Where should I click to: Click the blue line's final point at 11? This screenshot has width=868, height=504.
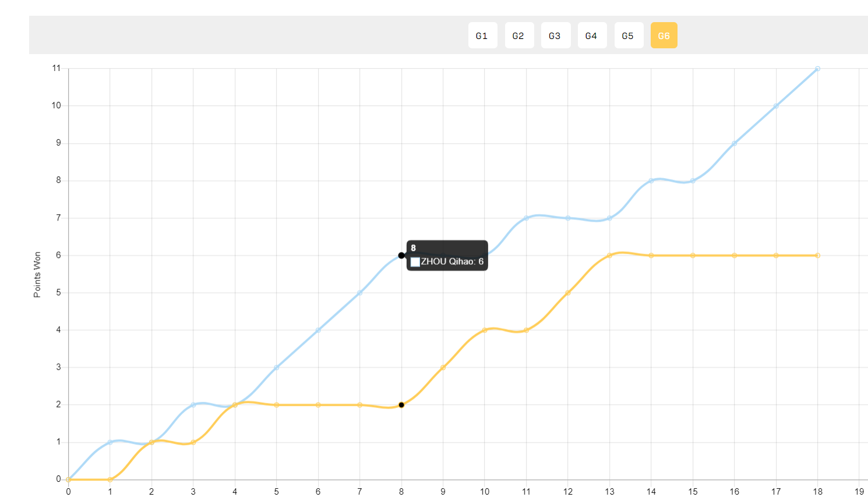point(817,69)
